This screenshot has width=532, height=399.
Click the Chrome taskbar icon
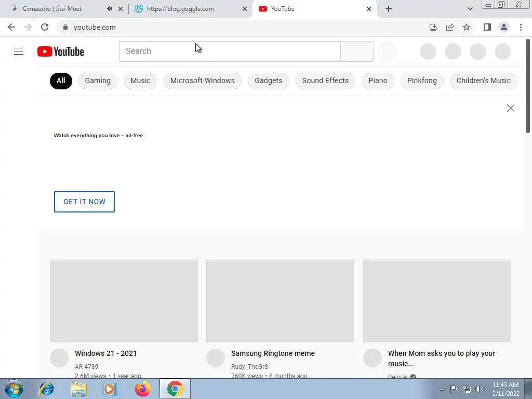point(175,389)
